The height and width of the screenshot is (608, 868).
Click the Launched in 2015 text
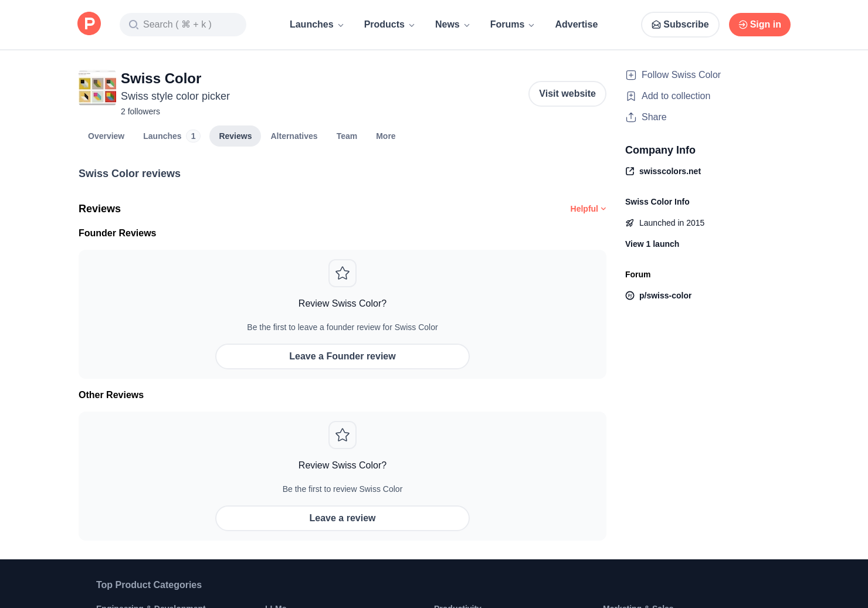coord(672,223)
